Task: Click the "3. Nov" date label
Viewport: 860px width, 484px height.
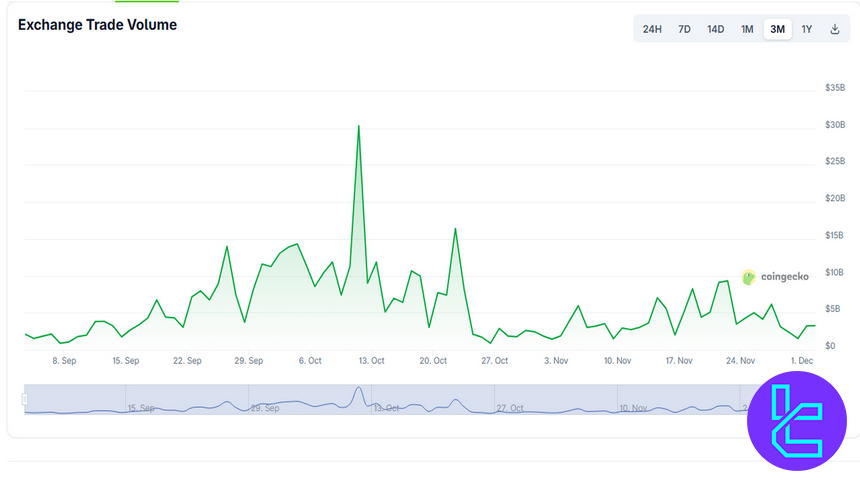Action: [x=556, y=361]
